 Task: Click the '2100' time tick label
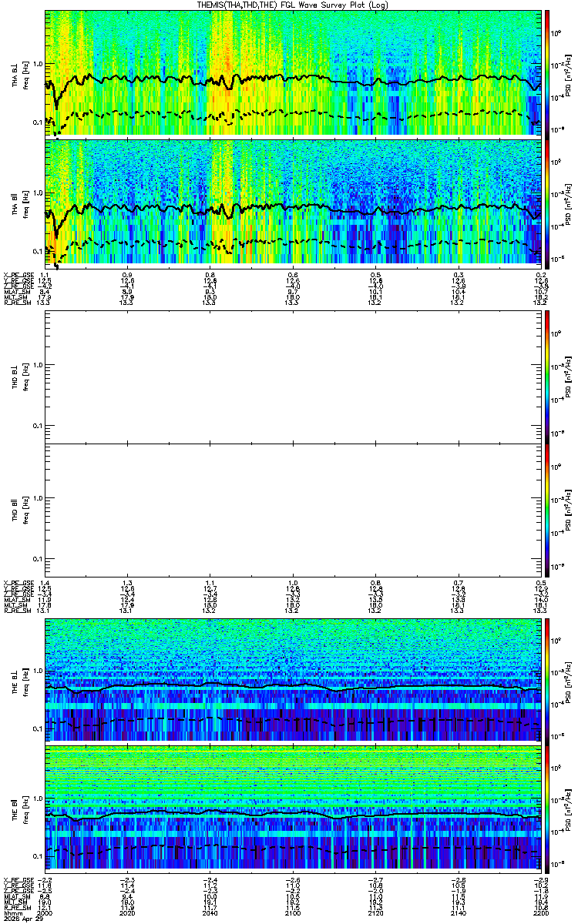click(293, 914)
